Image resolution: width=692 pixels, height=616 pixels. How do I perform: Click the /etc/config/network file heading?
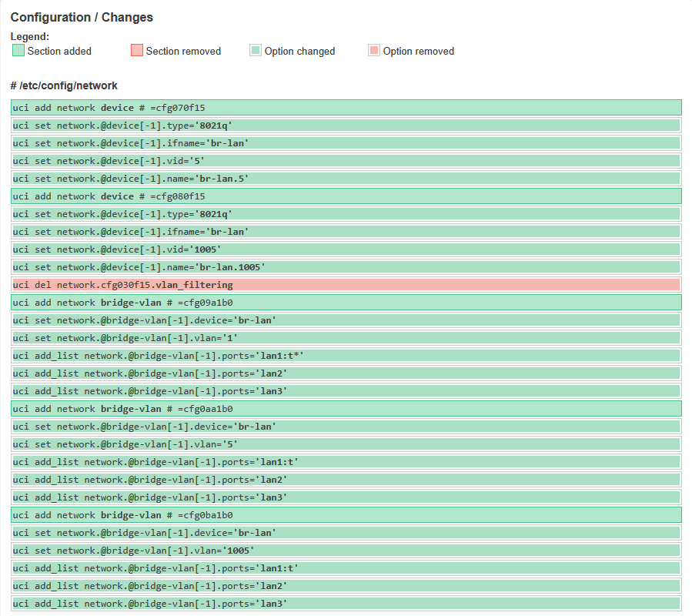pyautogui.click(x=64, y=85)
